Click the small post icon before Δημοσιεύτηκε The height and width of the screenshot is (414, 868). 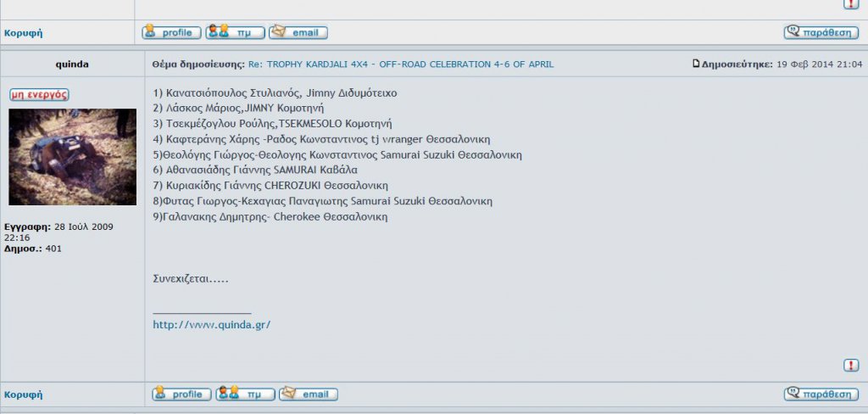pyautogui.click(x=696, y=64)
